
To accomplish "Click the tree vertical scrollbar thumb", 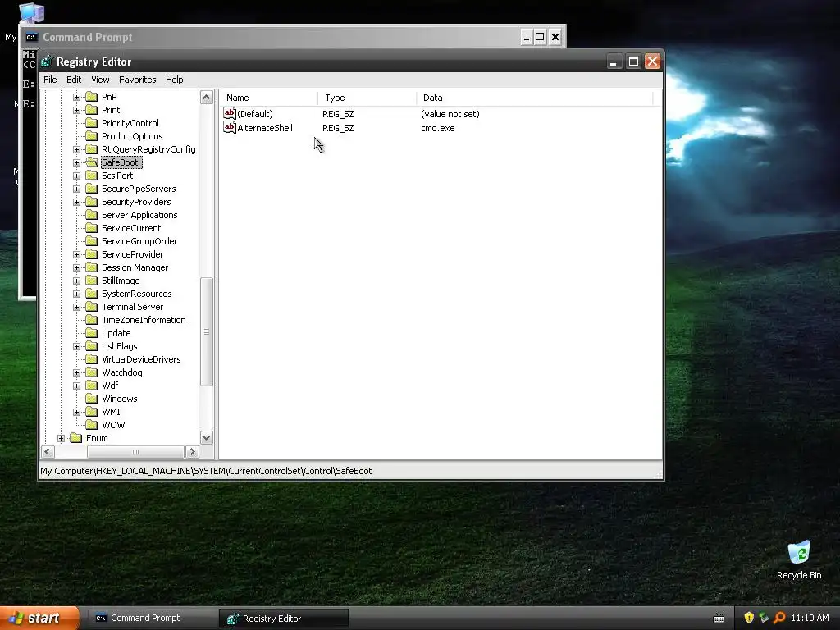I will pyautogui.click(x=206, y=331).
